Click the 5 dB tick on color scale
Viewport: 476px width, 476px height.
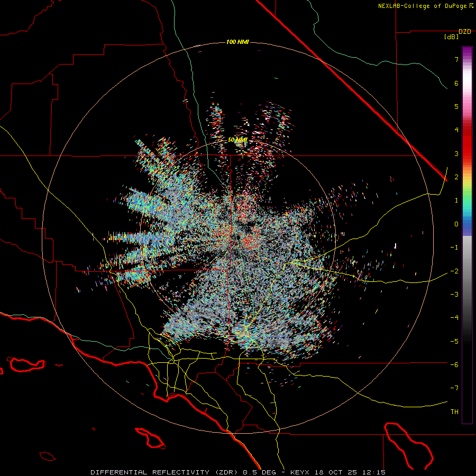tap(456, 106)
